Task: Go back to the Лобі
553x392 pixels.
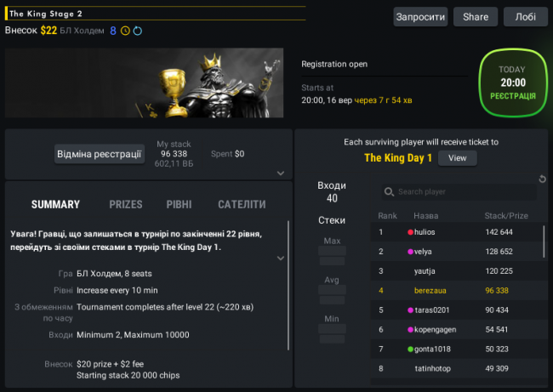Action: tap(526, 17)
